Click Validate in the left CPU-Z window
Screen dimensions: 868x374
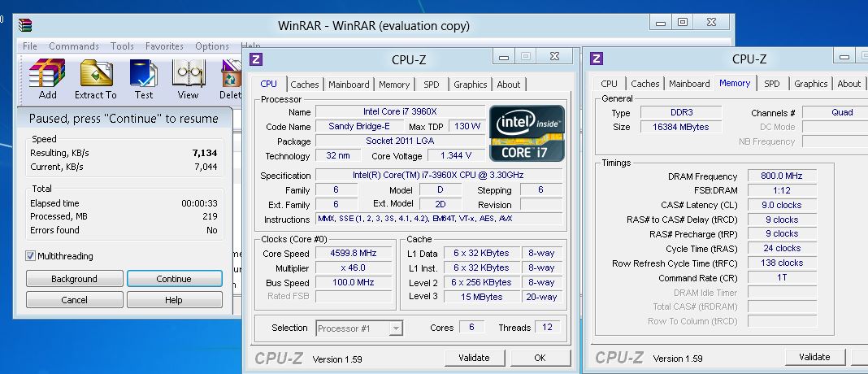pos(473,358)
